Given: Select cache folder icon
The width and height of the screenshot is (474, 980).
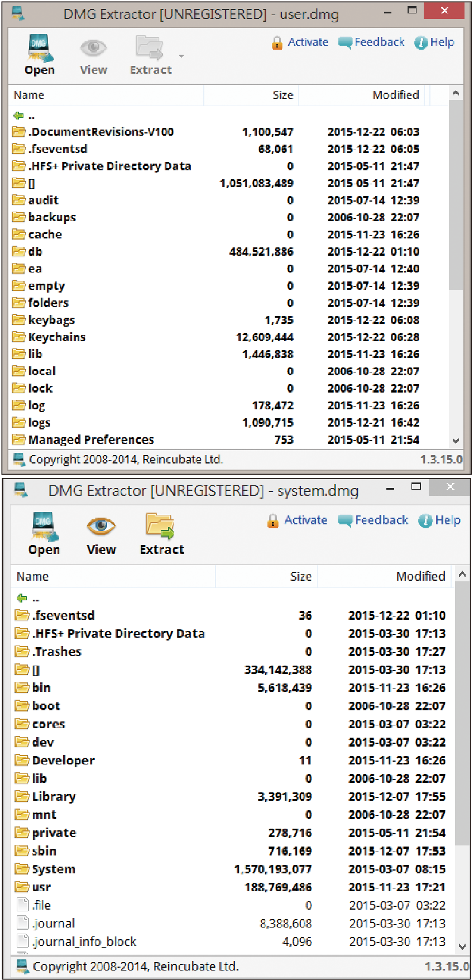Looking at the screenshot, I should (20, 235).
